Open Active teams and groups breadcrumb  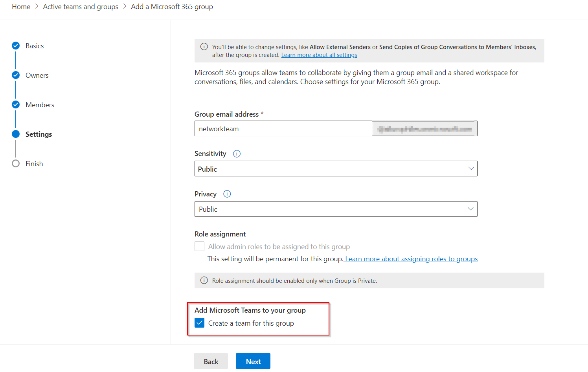tap(80, 6)
